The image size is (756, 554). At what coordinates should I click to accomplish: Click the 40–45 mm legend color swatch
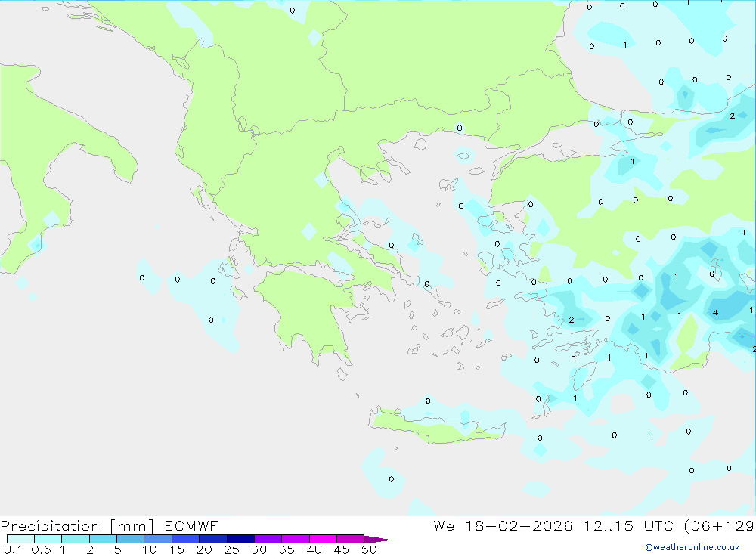[323, 539]
